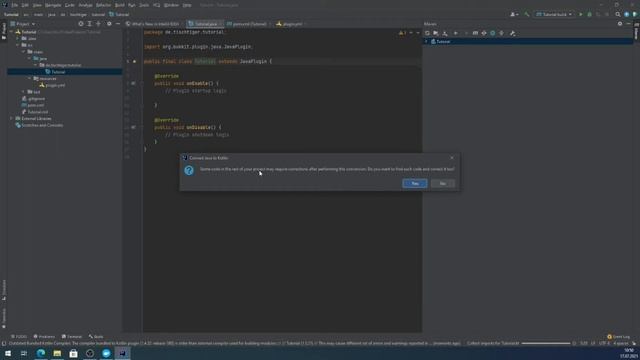Hide the Project tool window

[118, 24]
